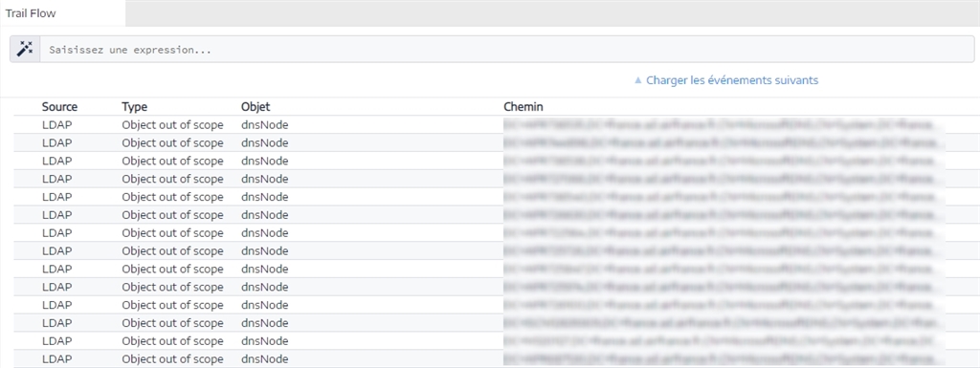The image size is (980, 368).
Task: Click the Objet column header
Action: 256,107
